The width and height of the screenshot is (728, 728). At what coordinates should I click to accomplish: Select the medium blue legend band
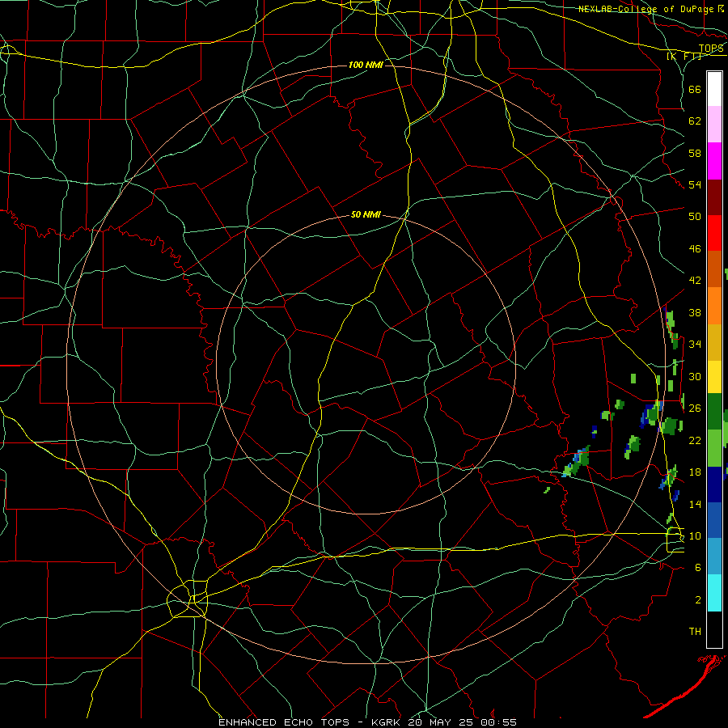714,521
